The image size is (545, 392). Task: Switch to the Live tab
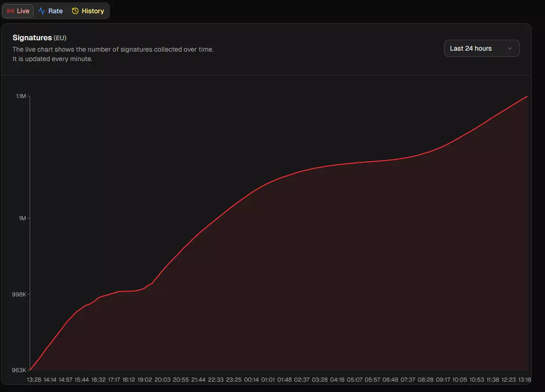18,11
